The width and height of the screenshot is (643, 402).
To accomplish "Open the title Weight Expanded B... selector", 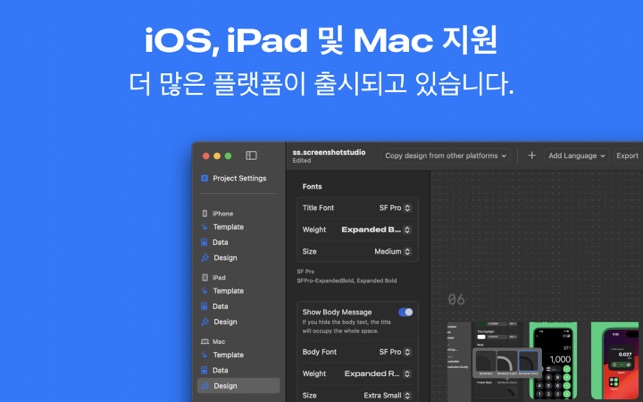I will click(x=376, y=229).
